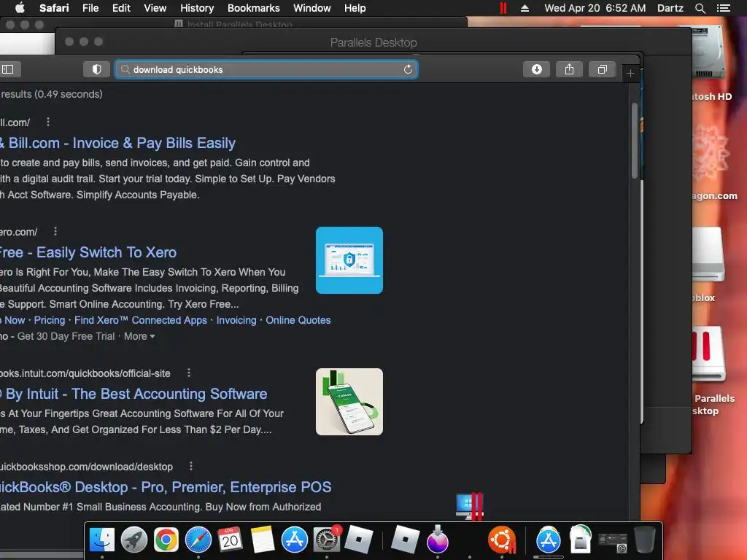
Task: Open System Preferences with the red badge
Action: [327, 540]
